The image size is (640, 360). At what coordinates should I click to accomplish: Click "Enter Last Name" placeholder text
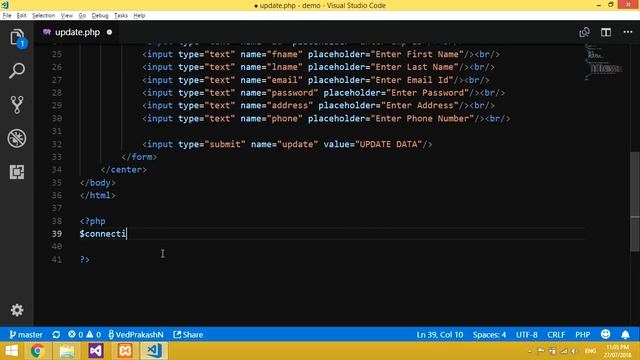414,67
